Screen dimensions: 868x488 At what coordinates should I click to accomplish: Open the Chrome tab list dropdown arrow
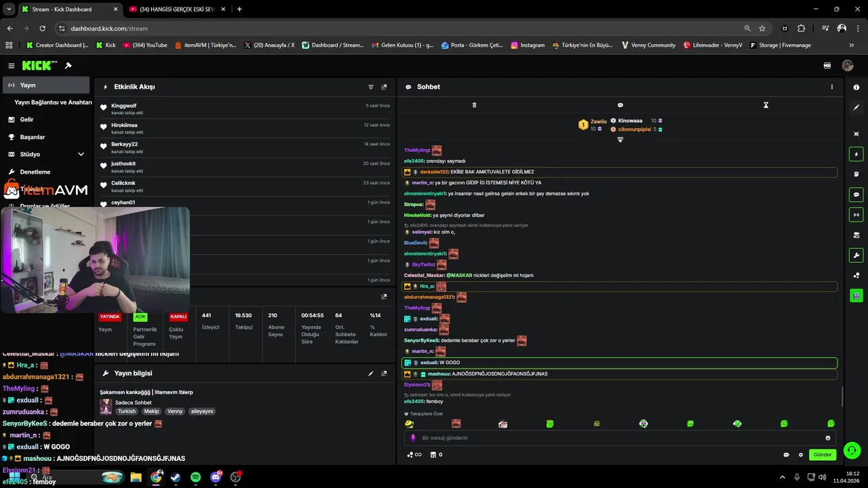tap(9, 9)
